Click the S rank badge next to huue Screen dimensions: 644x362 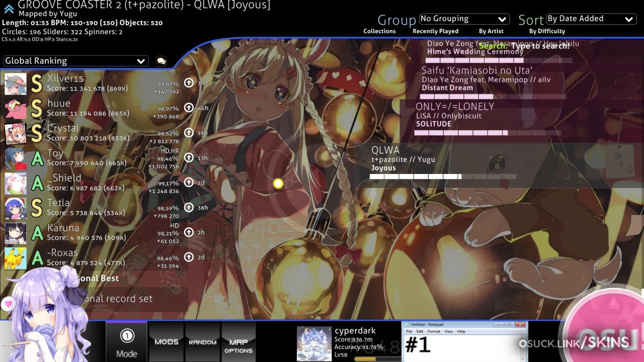pos(37,109)
